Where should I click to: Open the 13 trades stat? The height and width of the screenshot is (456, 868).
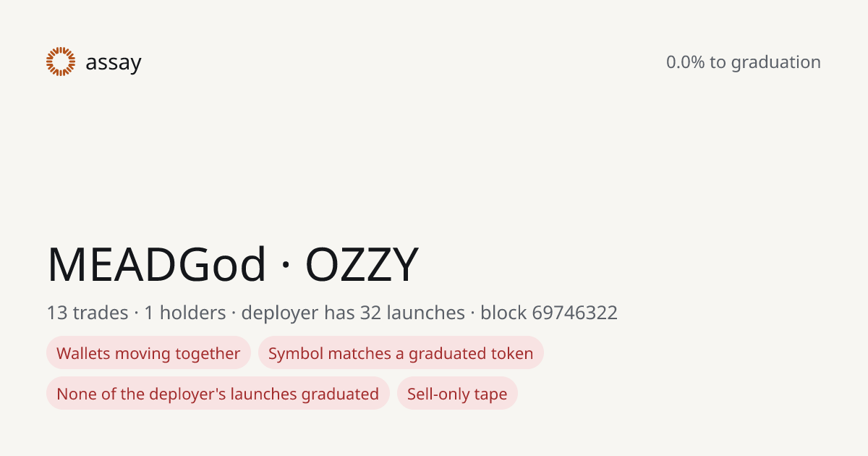pos(88,313)
